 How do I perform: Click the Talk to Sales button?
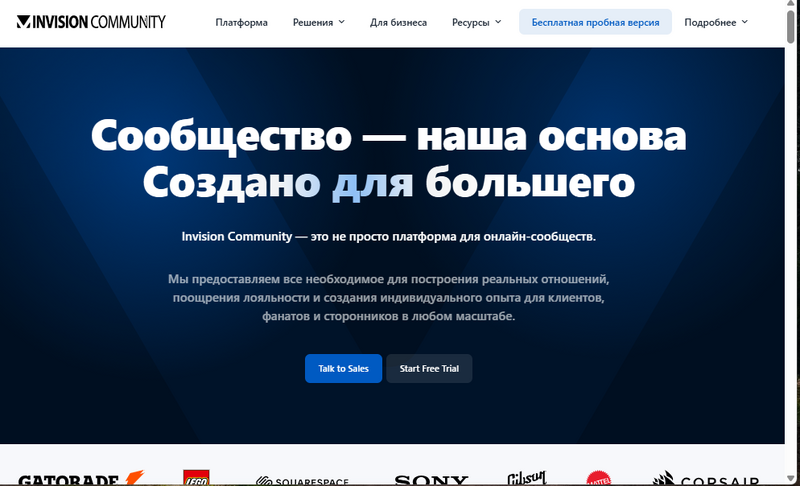343,368
